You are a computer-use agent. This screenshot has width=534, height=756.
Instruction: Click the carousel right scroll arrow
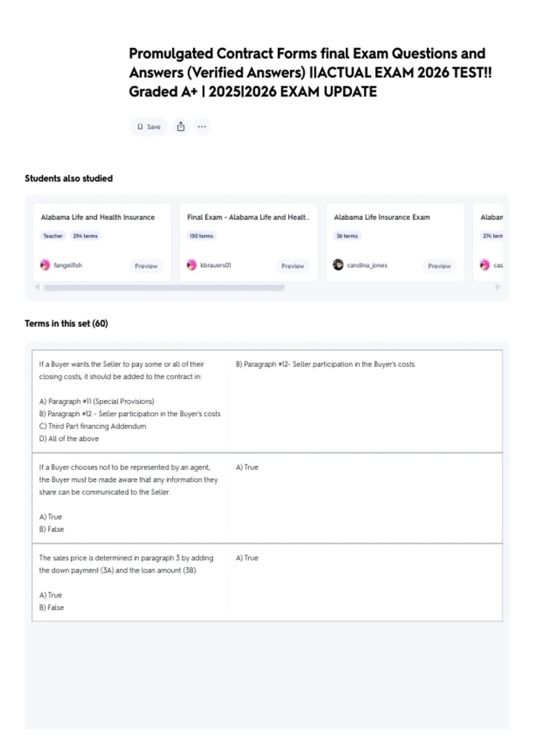tap(498, 287)
